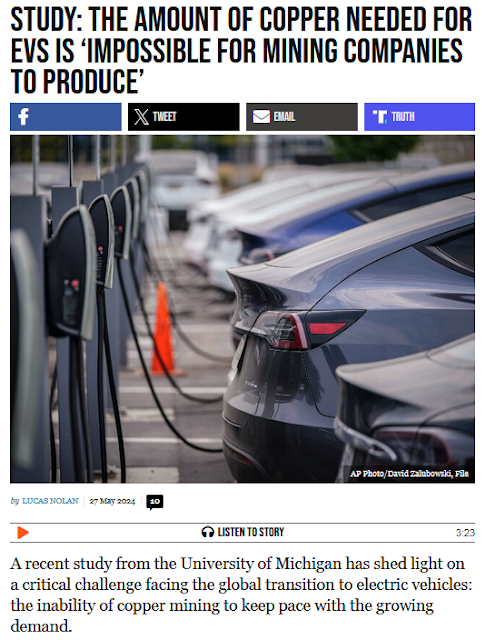Screen dimensions: 485x640
Task: Share the article via the TWEET label
Action: click(x=165, y=117)
